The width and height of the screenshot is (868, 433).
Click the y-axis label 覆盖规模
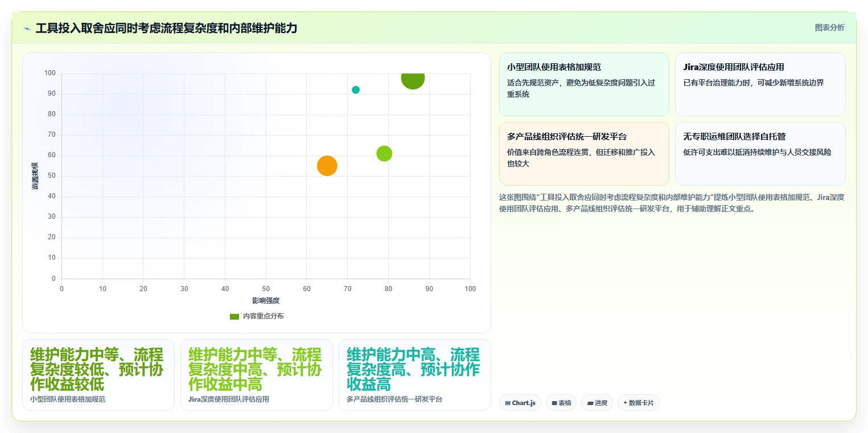tap(35, 176)
